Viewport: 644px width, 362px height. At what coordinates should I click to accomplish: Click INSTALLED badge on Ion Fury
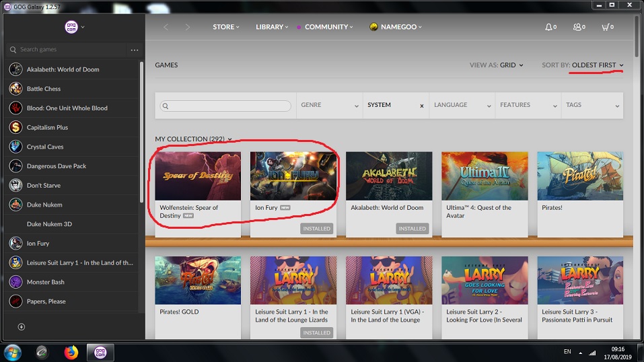click(317, 229)
